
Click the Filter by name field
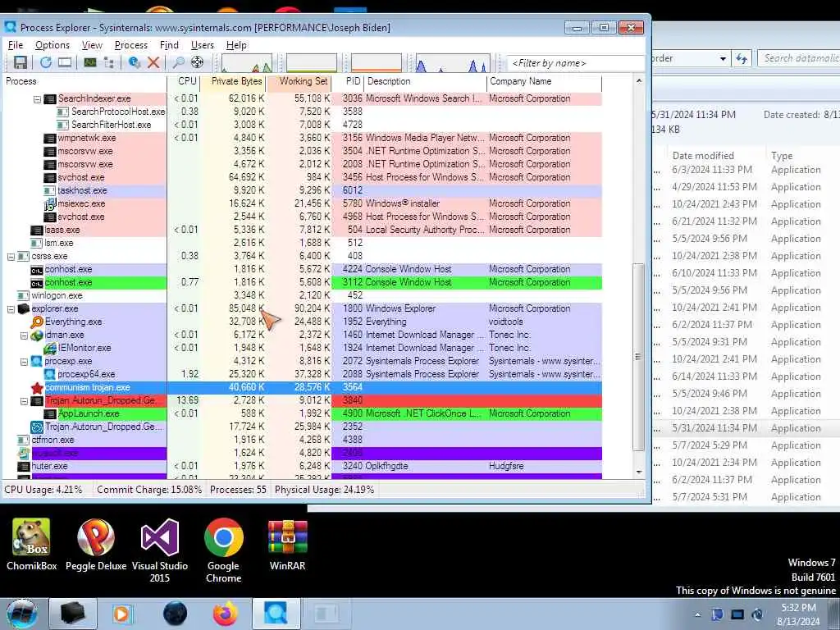[x=575, y=63]
